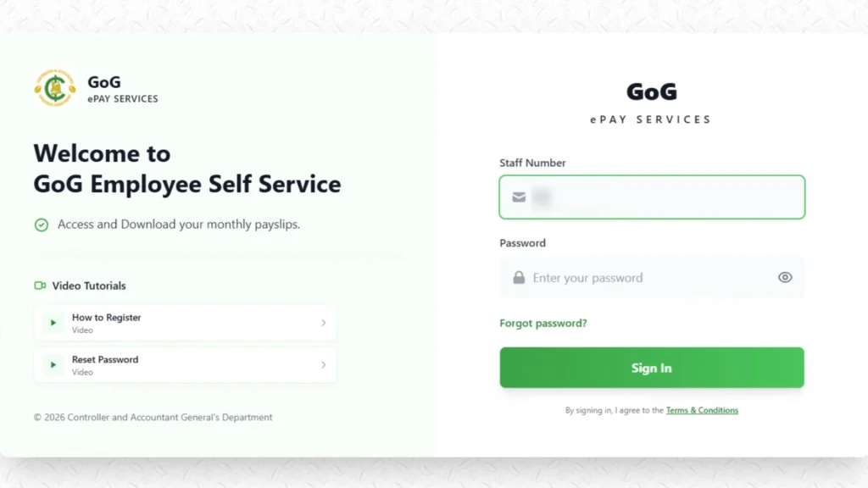This screenshot has height=488, width=868.
Task: Click the padlock icon in Password field
Action: [518, 278]
